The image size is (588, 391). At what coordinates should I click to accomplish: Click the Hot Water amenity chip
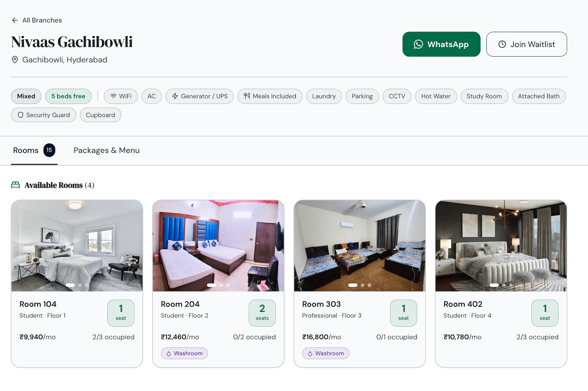point(436,96)
